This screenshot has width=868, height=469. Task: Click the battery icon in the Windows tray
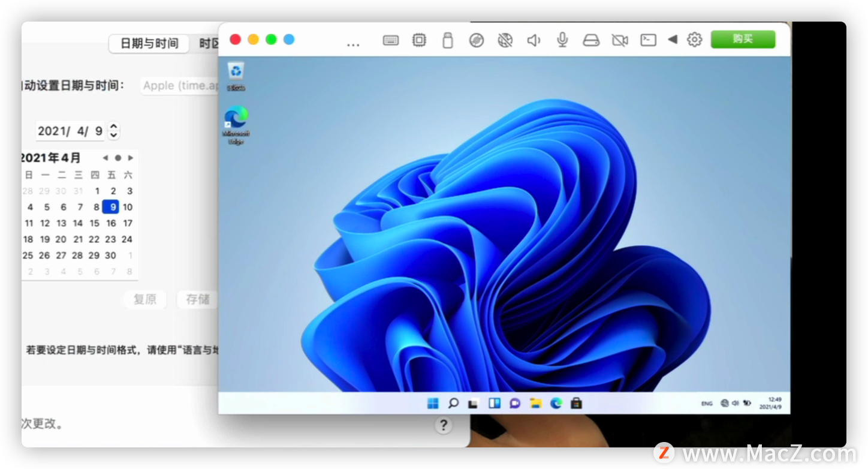point(747,404)
